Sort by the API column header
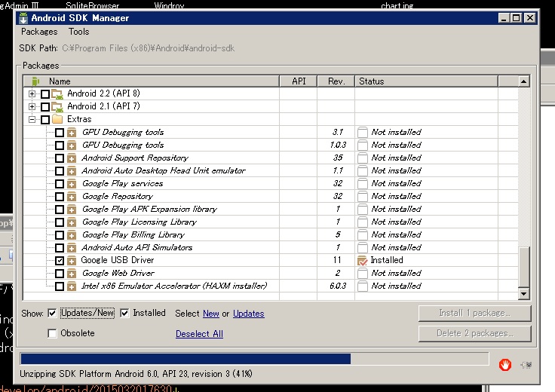 299,81
